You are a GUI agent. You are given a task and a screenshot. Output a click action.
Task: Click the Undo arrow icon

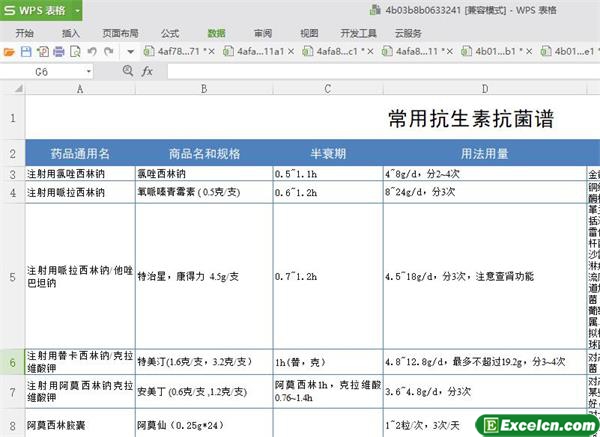92,51
